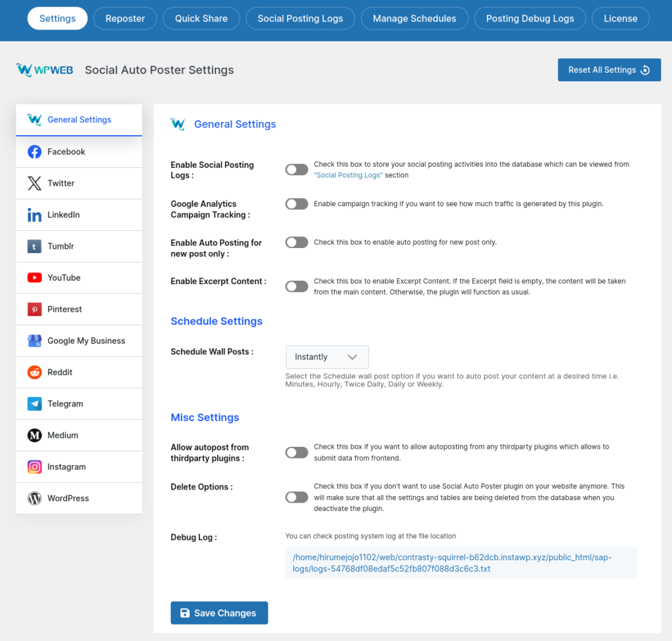Open the Schedule Wall Posts dropdown
The height and width of the screenshot is (641, 672).
point(327,357)
